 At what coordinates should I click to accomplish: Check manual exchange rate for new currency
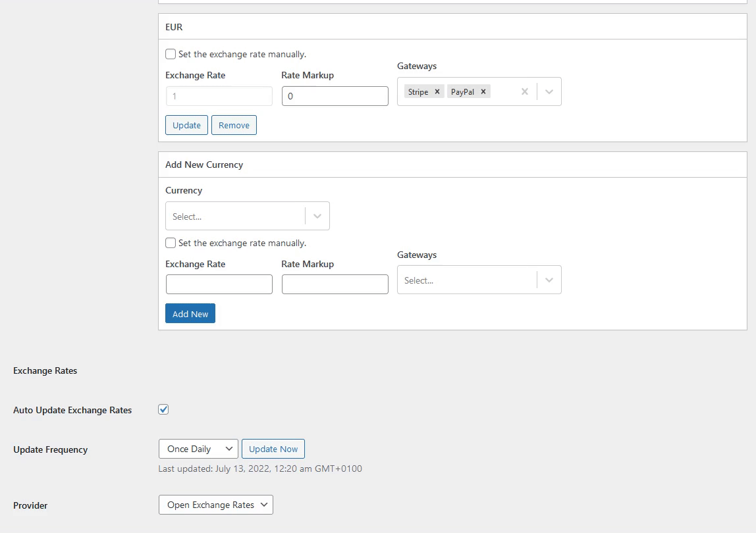tap(171, 243)
